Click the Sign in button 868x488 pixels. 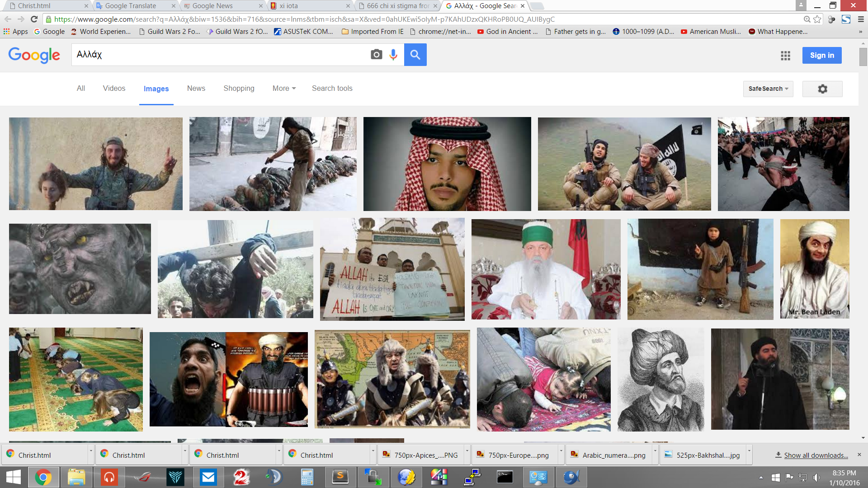coord(821,55)
